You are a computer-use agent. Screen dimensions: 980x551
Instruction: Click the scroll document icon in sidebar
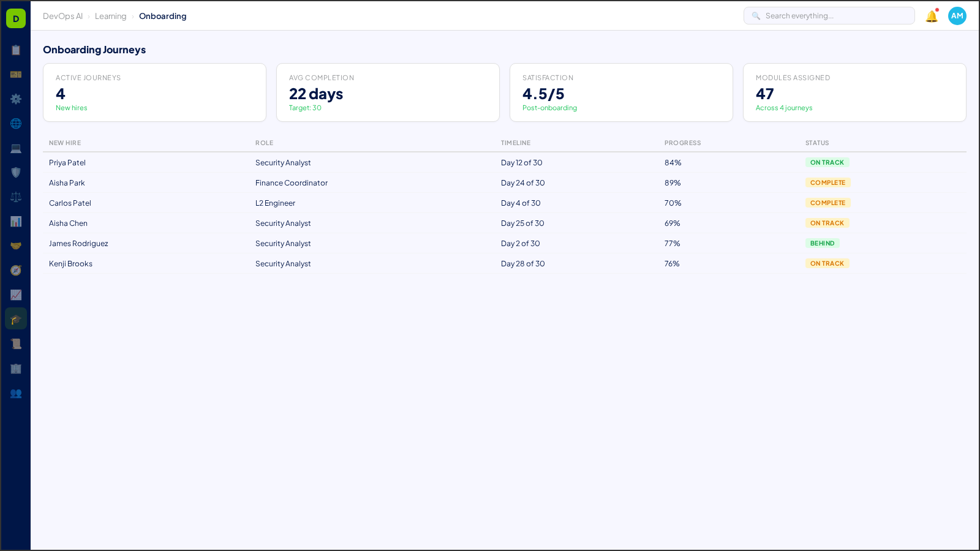click(16, 343)
